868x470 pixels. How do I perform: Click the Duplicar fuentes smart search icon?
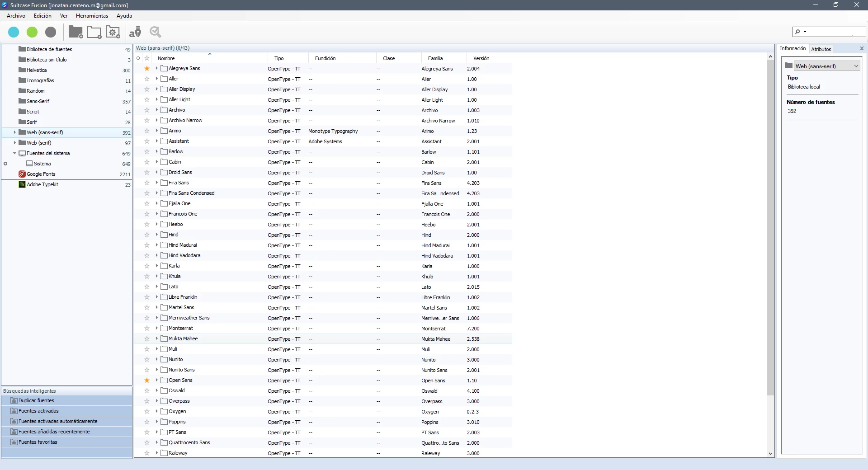(14, 400)
